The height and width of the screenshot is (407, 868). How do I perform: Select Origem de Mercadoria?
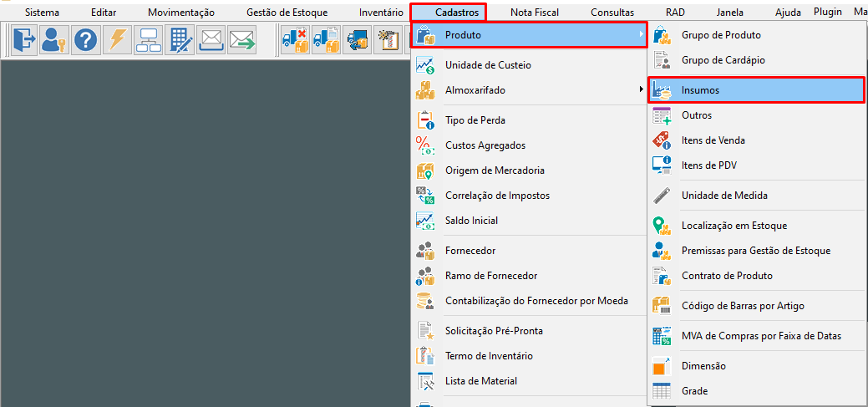(529, 170)
